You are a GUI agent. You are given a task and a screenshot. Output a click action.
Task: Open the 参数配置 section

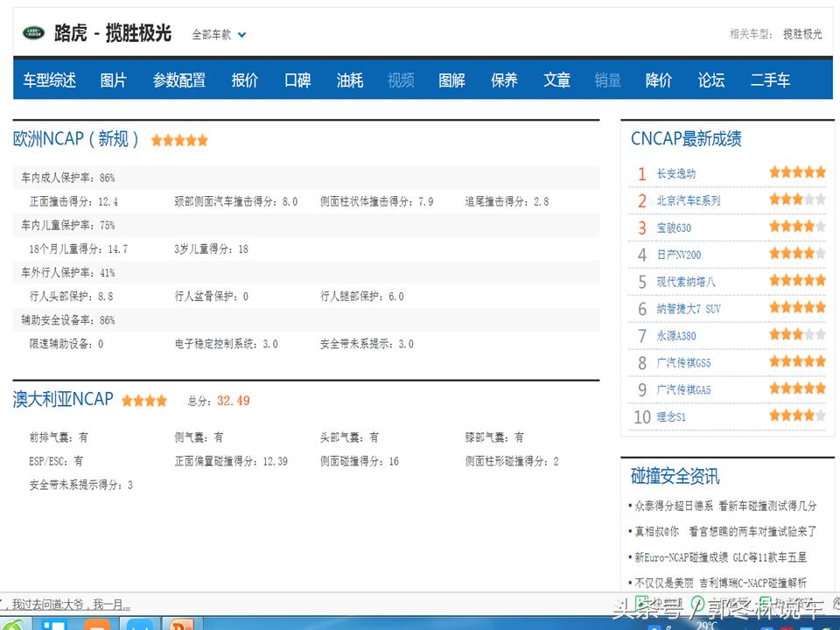179,79
